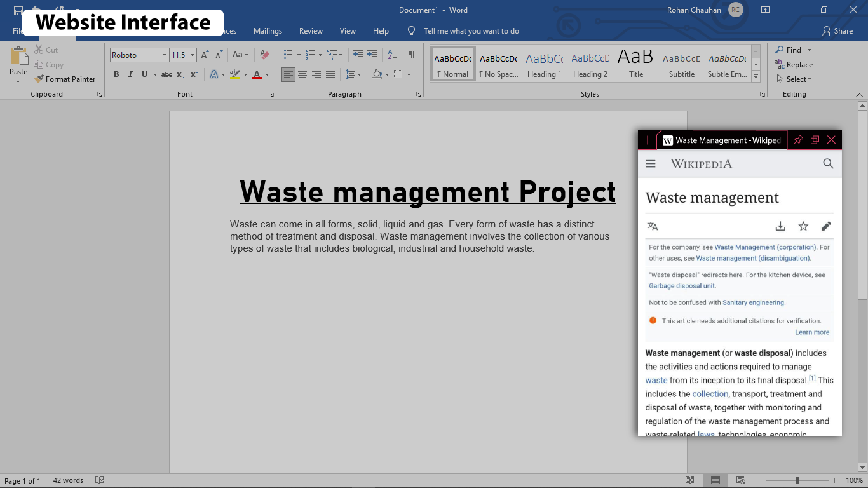
Task: Toggle underline formatting
Action: pyautogui.click(x=144, y=75)
